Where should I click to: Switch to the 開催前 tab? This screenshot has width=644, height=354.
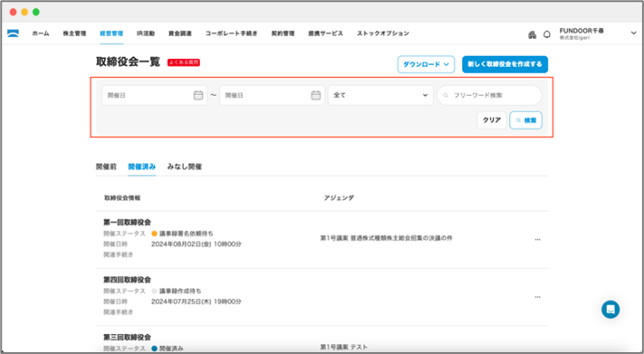(106, 167)
